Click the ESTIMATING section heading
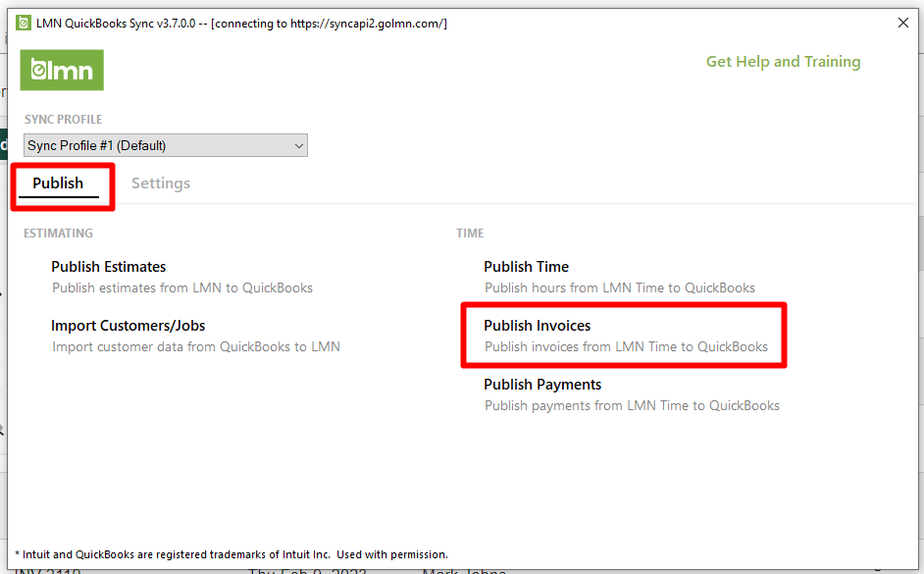The width and height of the screenshot is (924, 574). point(58,234)
